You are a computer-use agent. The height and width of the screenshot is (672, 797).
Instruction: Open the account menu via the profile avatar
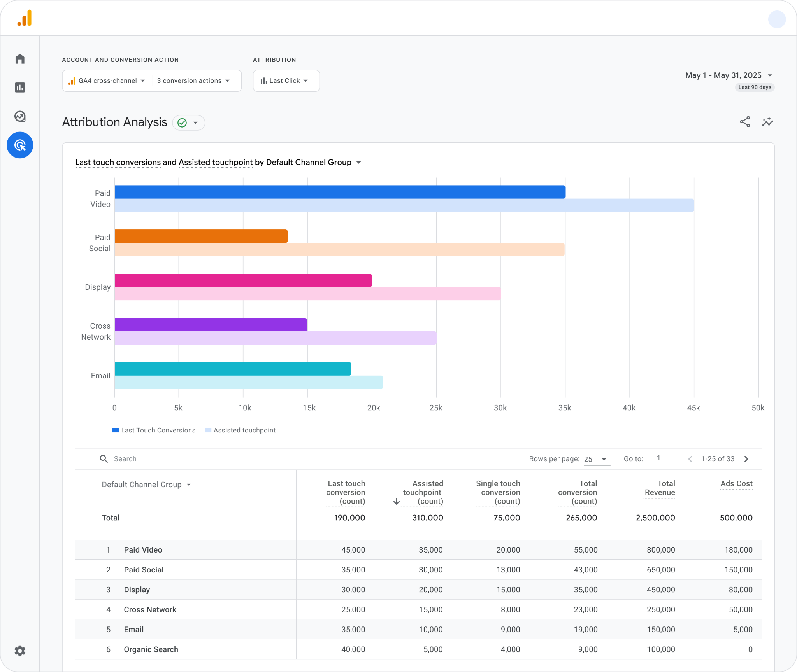777,19
